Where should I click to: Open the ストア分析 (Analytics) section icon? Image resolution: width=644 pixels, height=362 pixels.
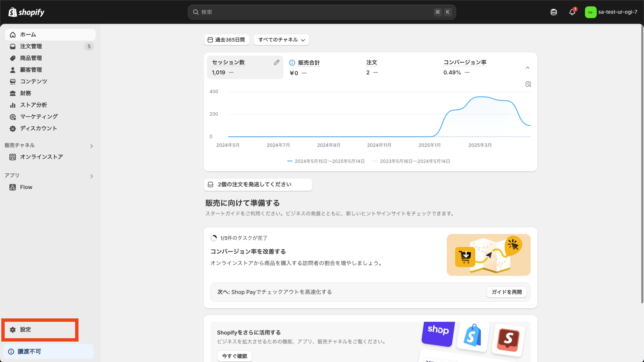[x=13, y=105]
